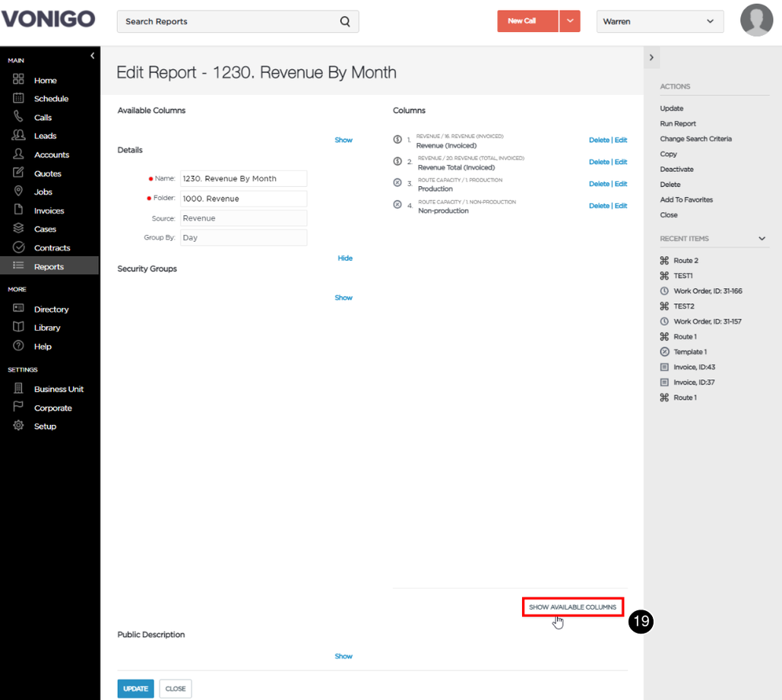The height and width of the screenshot is (700, 782).
Task: Click the blue Update button
Action: [135, 689]
